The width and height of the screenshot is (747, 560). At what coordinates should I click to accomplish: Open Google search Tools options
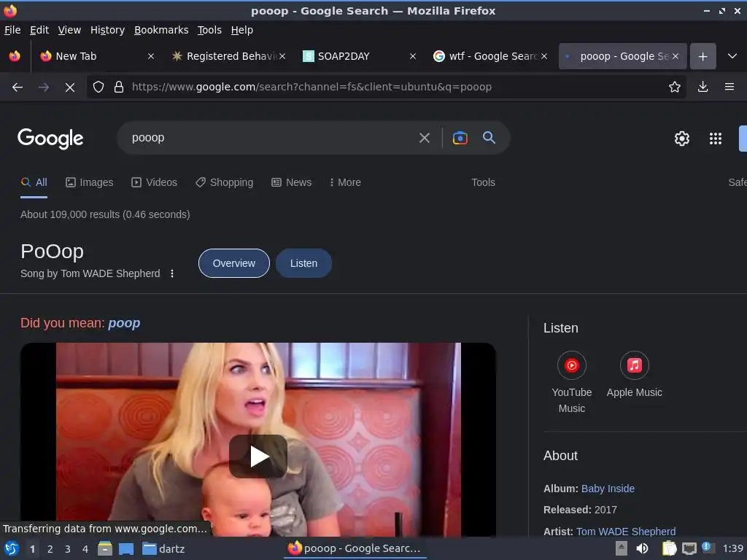[483, 182]
